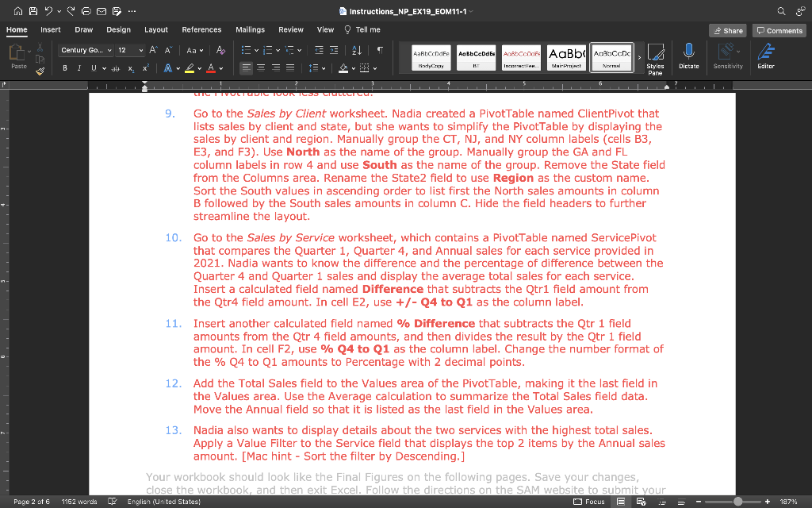
Task: Open the Insert tab
Action: 51,29
